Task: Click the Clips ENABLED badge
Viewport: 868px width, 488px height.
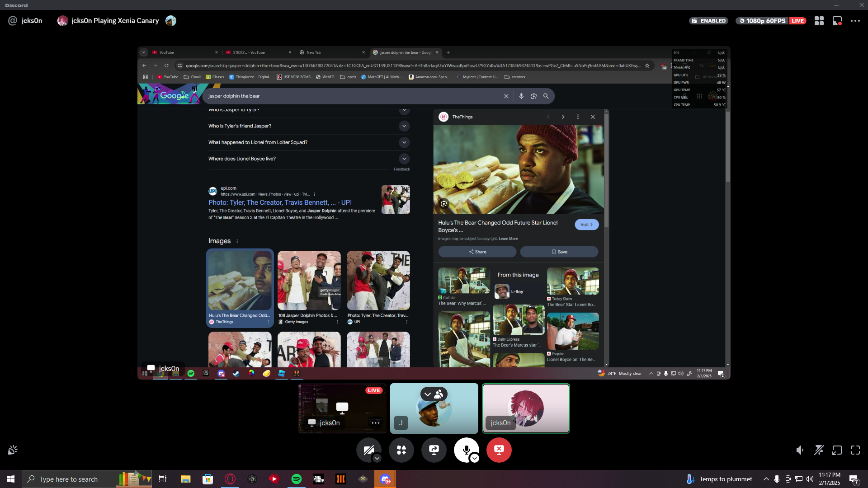Action: click(x=708, y=21)
